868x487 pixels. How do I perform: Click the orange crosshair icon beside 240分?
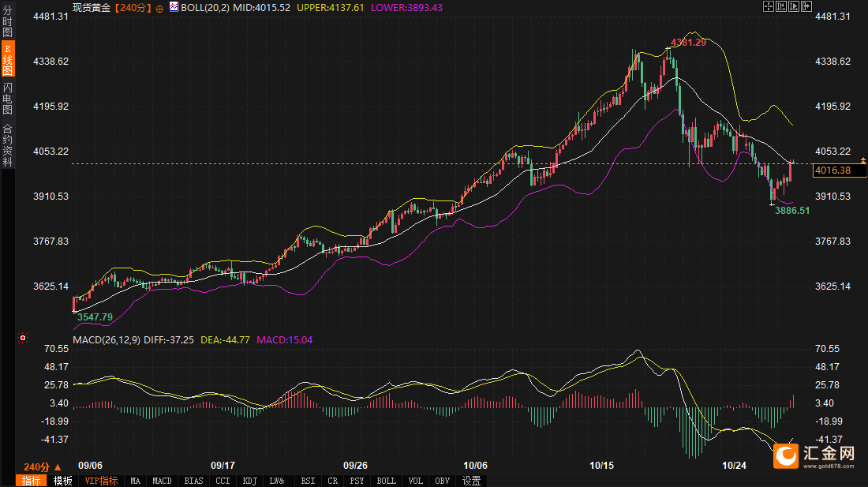tap(159, 9)
